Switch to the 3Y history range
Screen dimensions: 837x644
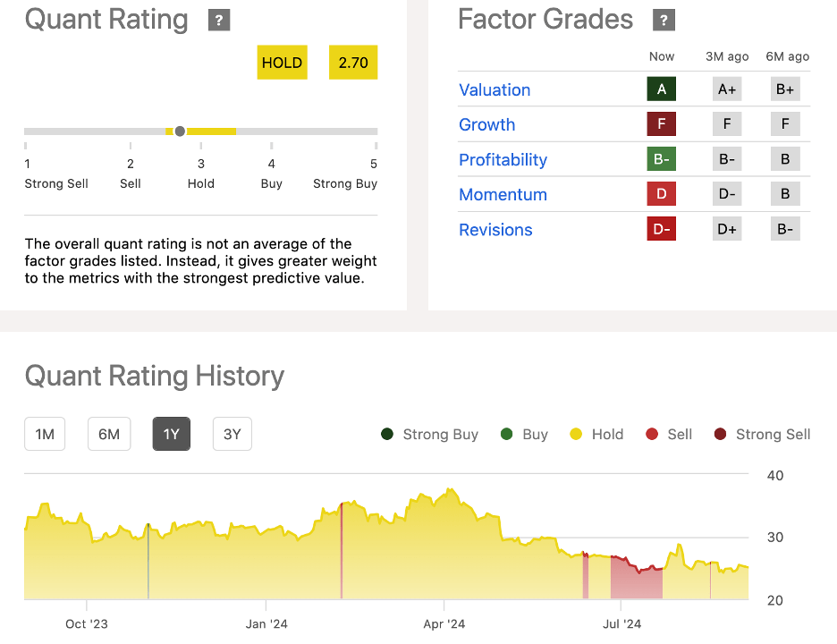pyautogui.click(x=232, y=433)
